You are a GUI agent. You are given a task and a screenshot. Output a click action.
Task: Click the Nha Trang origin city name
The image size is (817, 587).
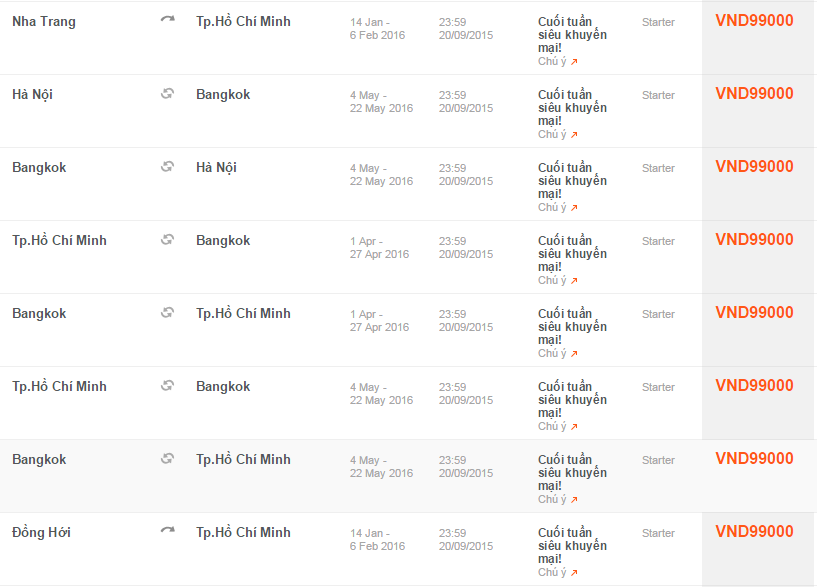44,21
